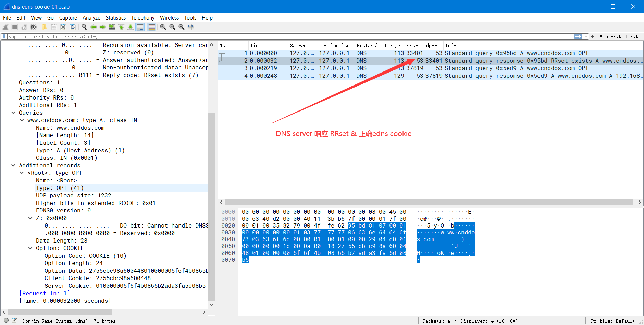Click the Find a packet magnifier icon

(x=84, y=27)
